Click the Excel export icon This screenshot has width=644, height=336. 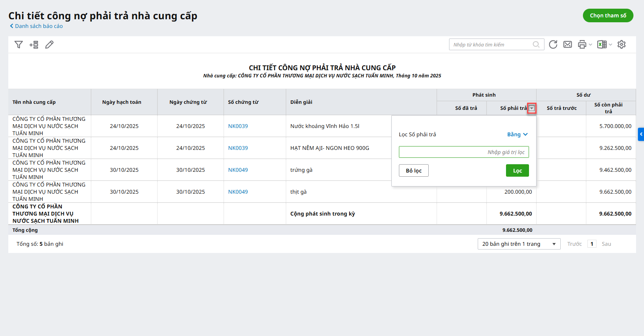pos(602,45)
